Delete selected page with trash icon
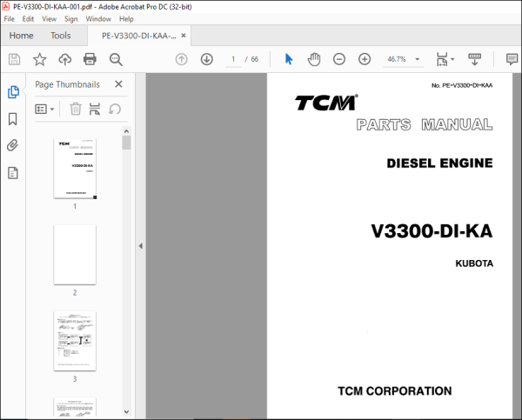Viewport: 522px width, 420px height. click(x=76, y=109)
